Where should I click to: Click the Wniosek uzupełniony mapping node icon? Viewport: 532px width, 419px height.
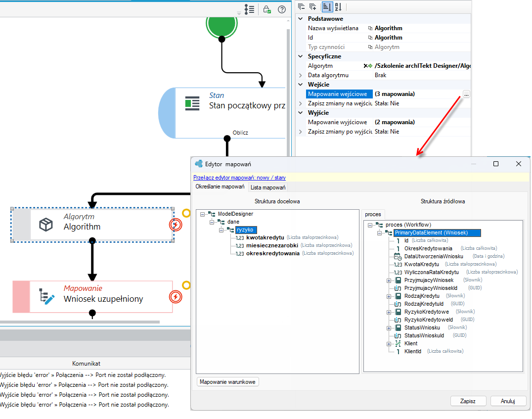click(46, 296)
